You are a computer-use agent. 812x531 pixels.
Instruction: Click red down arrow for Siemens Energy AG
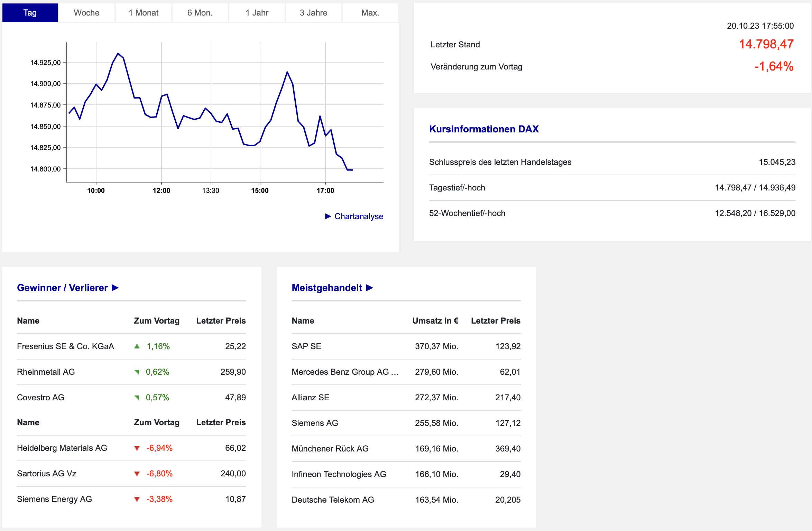137,499
